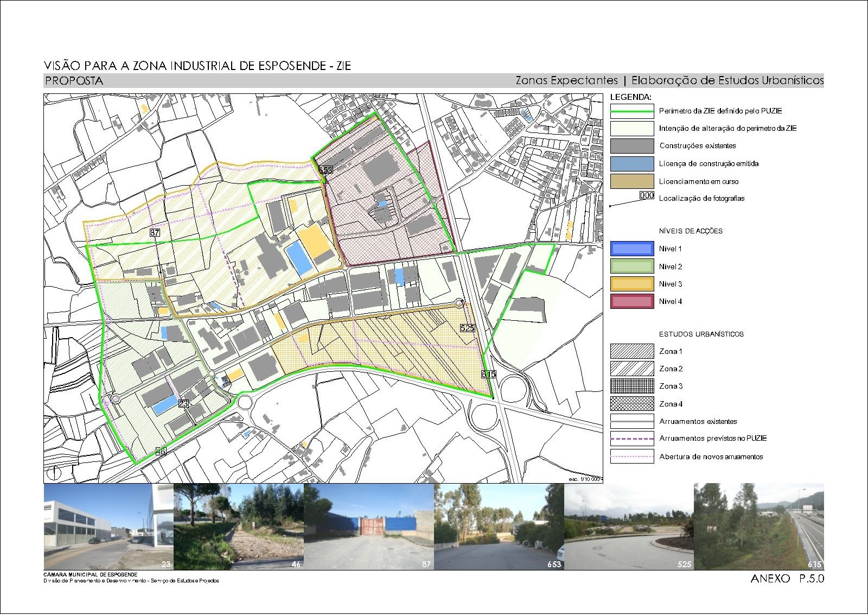868x615 pixels.
Task: Click photo marker 525 on the map
Action: [467, 328]
